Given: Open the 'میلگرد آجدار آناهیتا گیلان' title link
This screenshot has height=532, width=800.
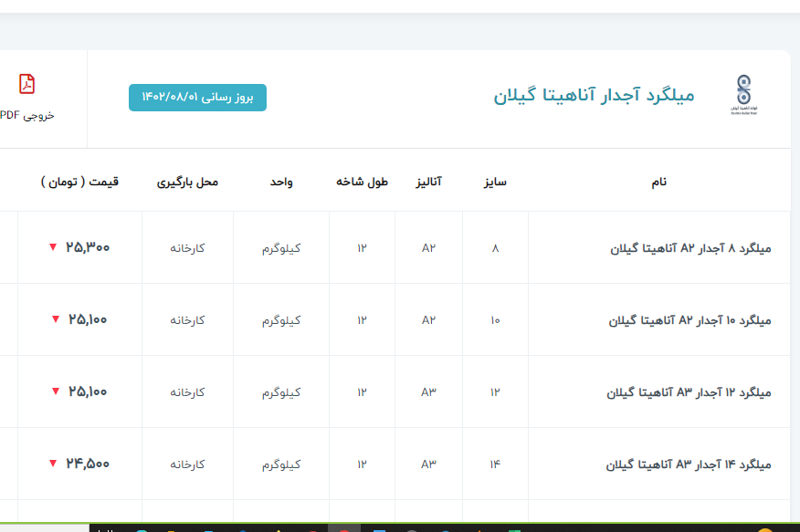Looking at the screenshot, I should coord(594,96).
